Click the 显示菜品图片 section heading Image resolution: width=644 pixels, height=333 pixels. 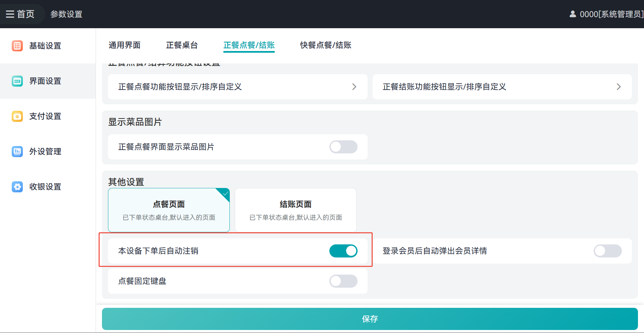135,122
